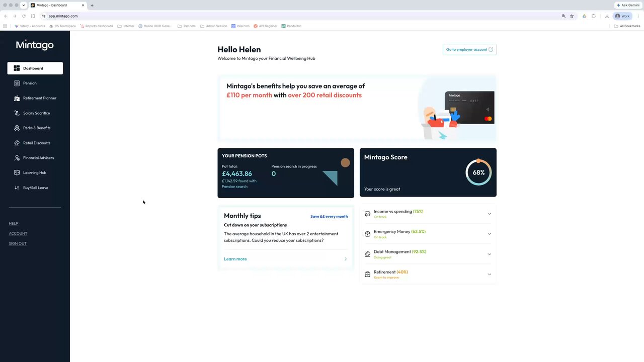Click the Learn more link
Screen dimensions: 644x362
(x=235, y=259)
